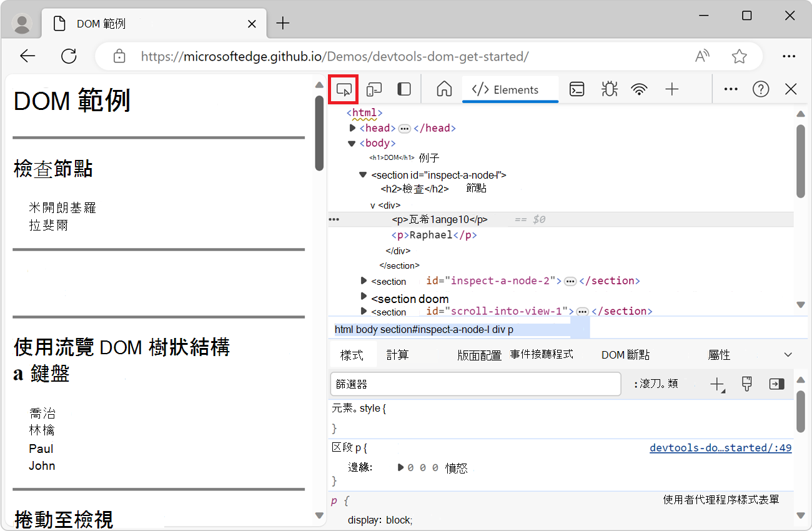Expand the section doom node
Image resolution: width=812 pixels, height=531 pixels.
pyautogui.click(x=364, y=296)
